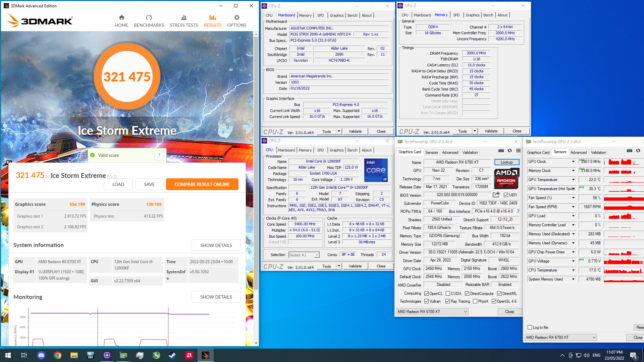Screen dimensions: 644x362
Task: Open Google Chrome from the taskbar
Action: [58, 355]
